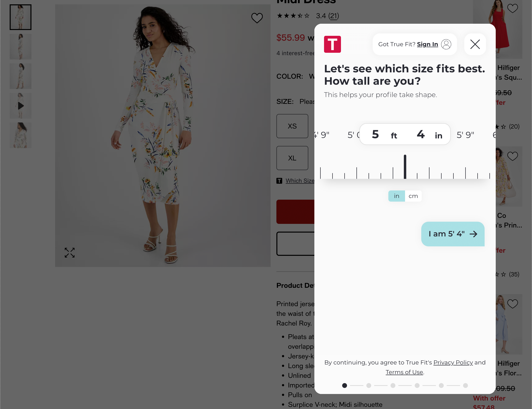This screenshot has height=409, width=532.
Task: Click the arrow inside the height confirm button
Action: [x=474, y=234]
